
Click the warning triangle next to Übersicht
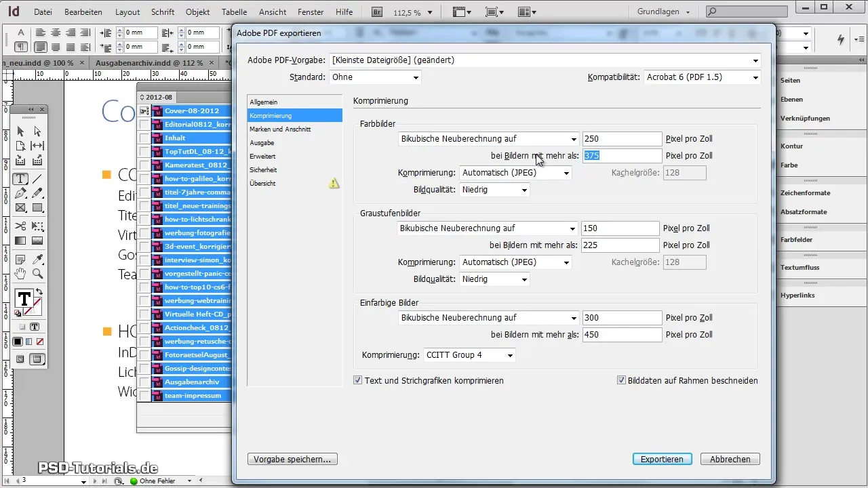[334, 183]
